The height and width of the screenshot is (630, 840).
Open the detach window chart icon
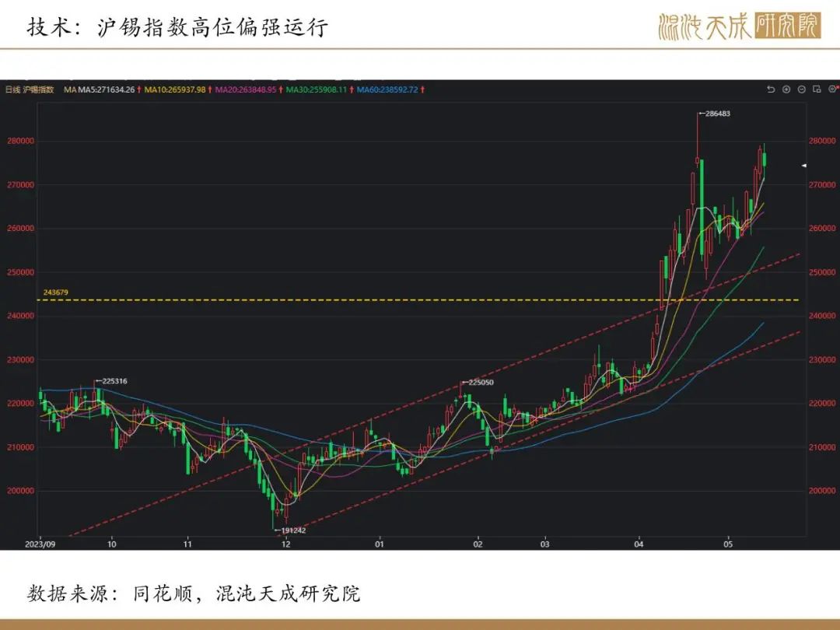(817, 89)
